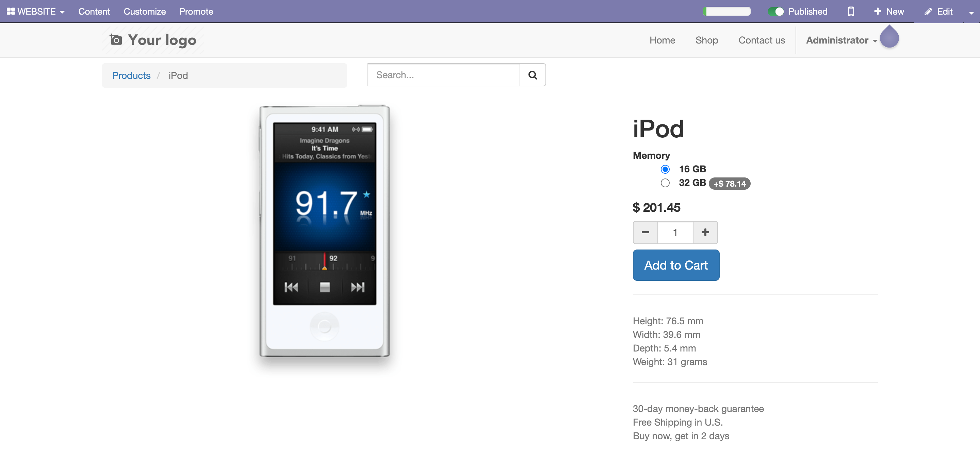Click the 'Depth: 5.4 mm' text
Viewport: 980px width, 463px height.
point(664,348)
